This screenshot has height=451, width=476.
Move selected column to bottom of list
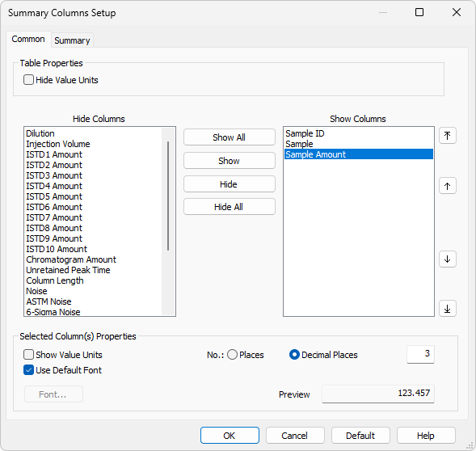(x=447, y=309)
